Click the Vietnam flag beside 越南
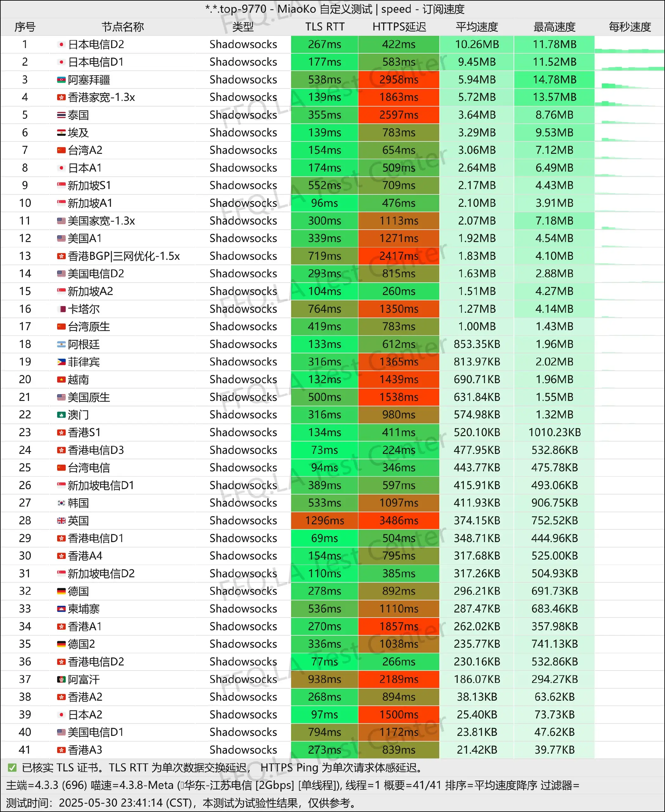This screenshot has height=812, width=665. tap(61, 379)
